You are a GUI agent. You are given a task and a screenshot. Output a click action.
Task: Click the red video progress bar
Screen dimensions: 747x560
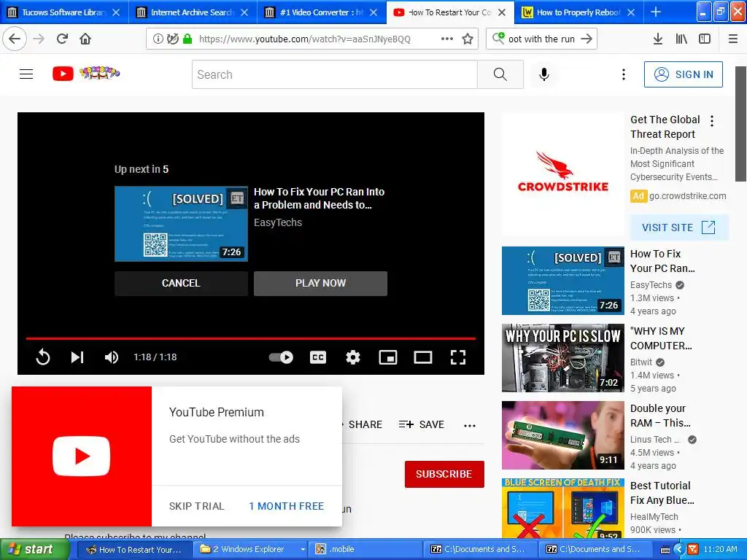[x=251, y=338]
